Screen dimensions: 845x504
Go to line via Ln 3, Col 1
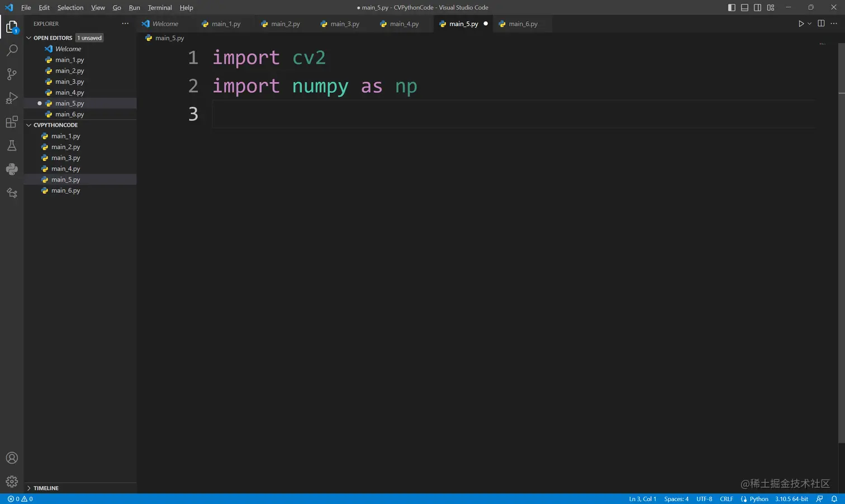coord(643,499)
